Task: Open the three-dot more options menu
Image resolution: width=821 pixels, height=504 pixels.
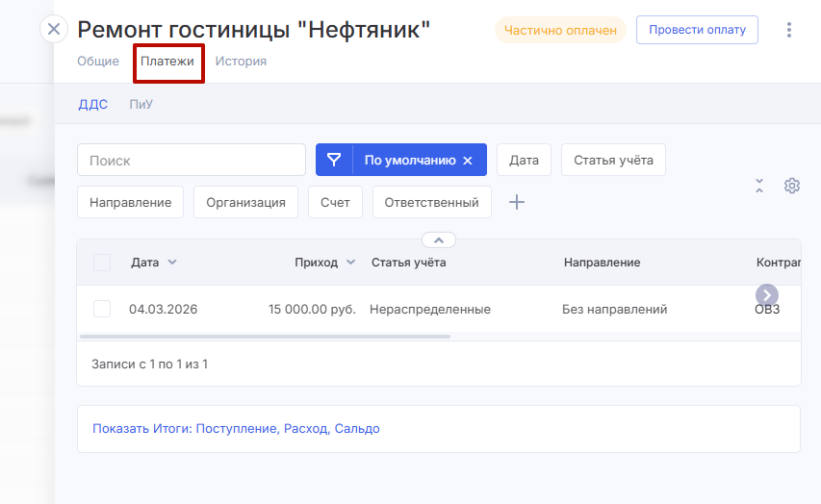Action: click(789, 30)
